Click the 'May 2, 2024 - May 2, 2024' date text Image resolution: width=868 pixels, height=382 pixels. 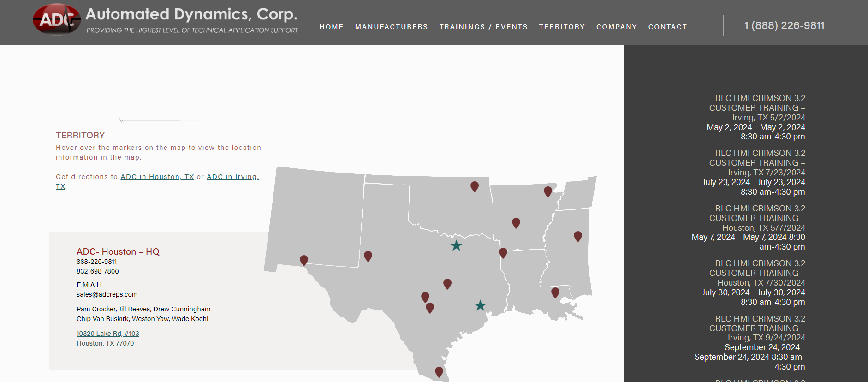pyautogui.click(x=756, y=127)
